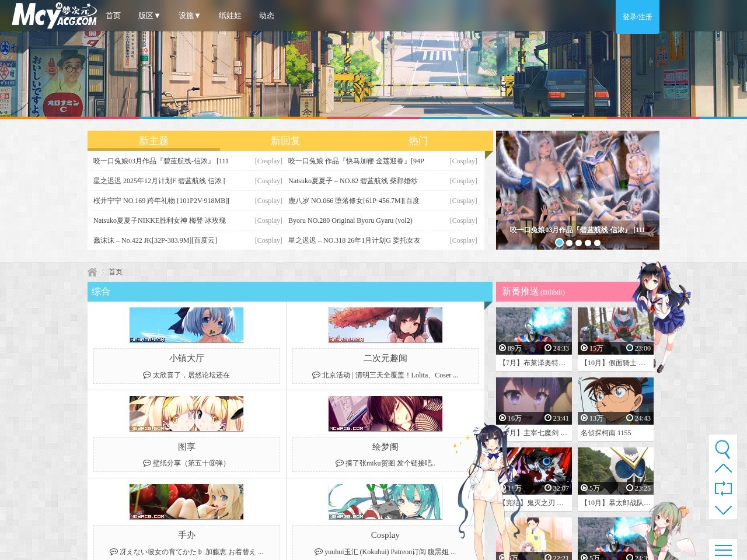Click the play icon on the 名侦探柯南 1155 video
The width and height of the screenshot is (747, 560).
pyautogui.click(x=584, y=418)
